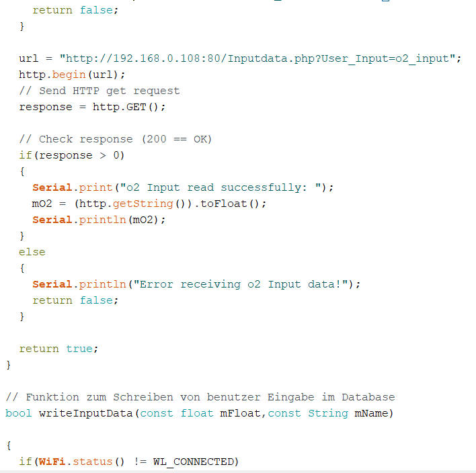Click the bool return type keyword

click(18, 413)
